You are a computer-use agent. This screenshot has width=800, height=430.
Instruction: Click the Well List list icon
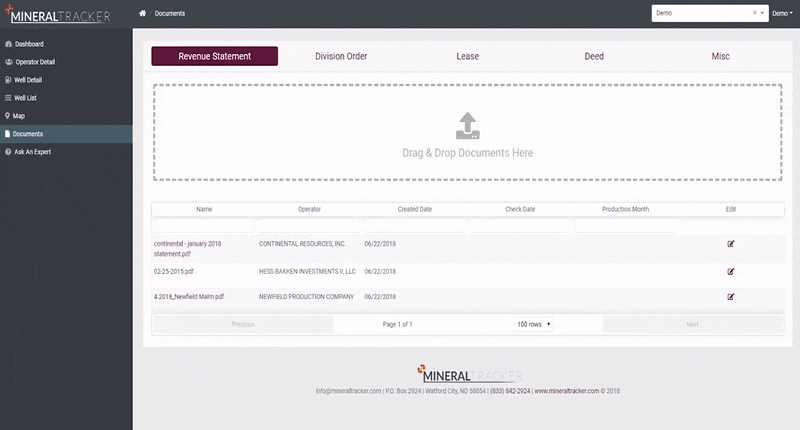coord(8,97)
